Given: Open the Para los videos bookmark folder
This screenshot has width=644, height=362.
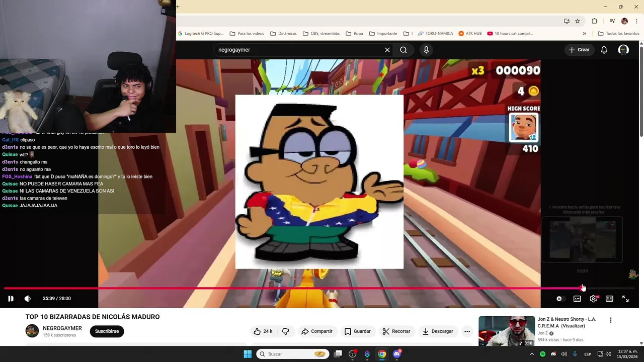Looking at the screenshot, I should 247,34.
